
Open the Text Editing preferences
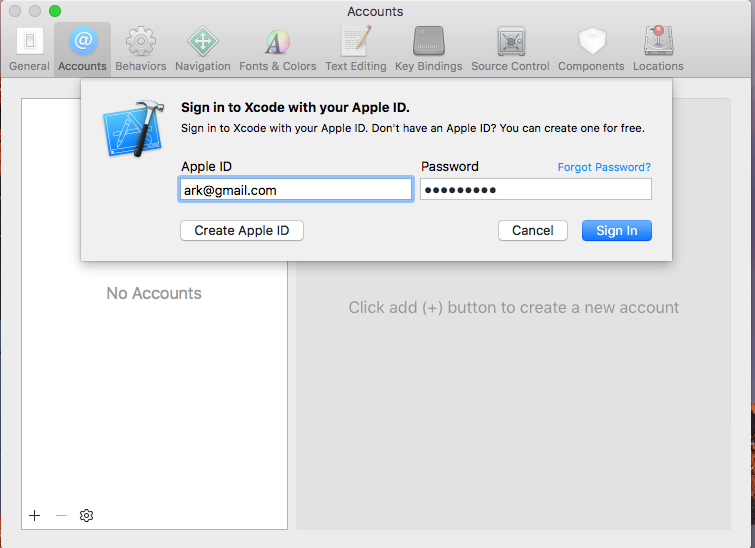[355, 50]
